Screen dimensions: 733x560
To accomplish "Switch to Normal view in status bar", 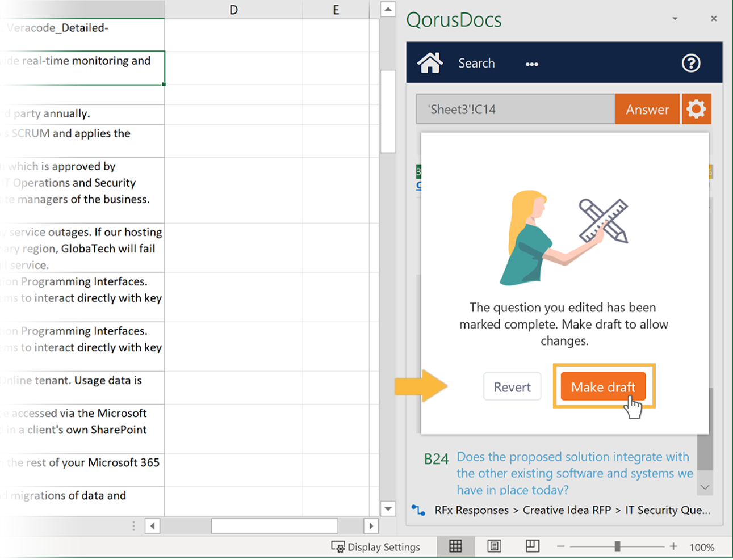I will click(455, 546).
